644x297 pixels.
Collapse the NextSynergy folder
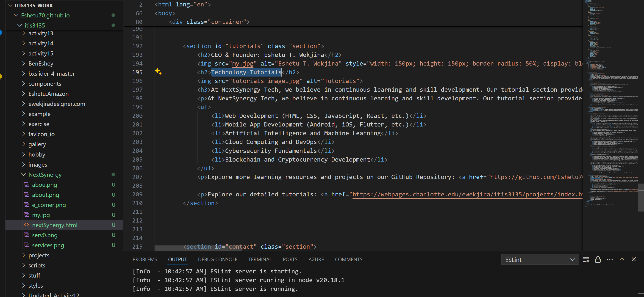(64, 175)
